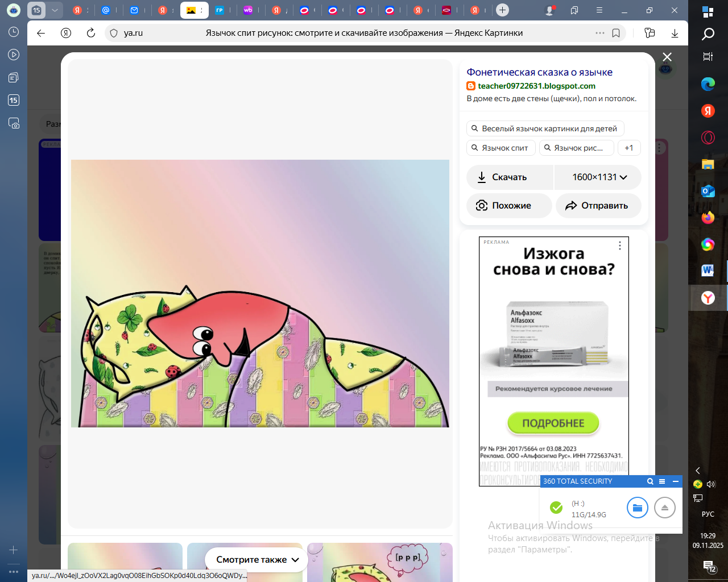Open the teacher09722631.blogspot.com source link
The width and height of the screenshot is (728, 582).
tap(536, 86)
